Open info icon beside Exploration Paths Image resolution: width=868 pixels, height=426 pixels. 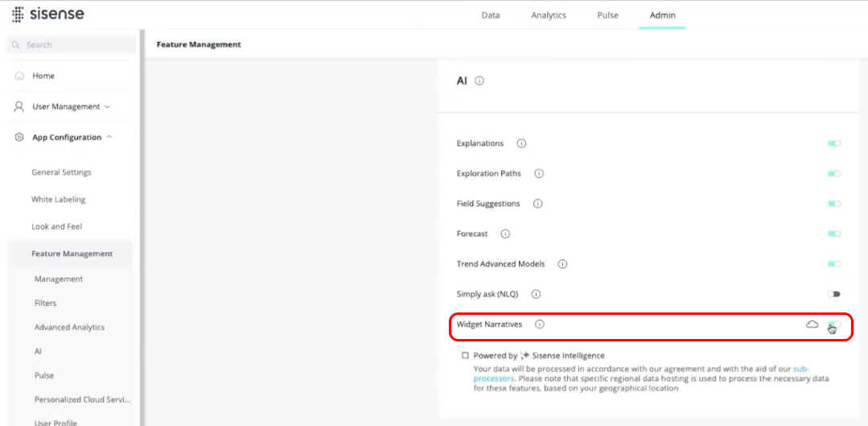[x=539, y=173]
